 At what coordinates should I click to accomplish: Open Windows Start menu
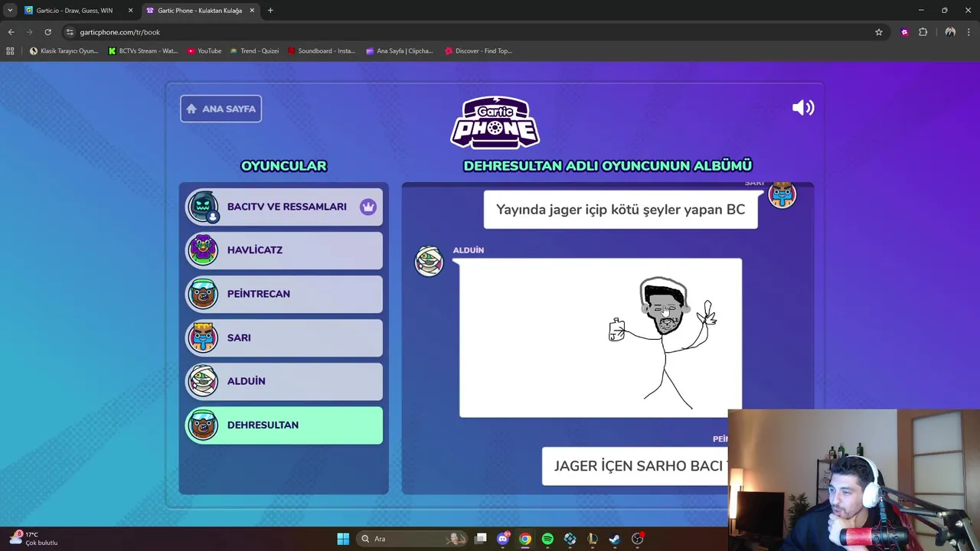[x=343, y=539]
